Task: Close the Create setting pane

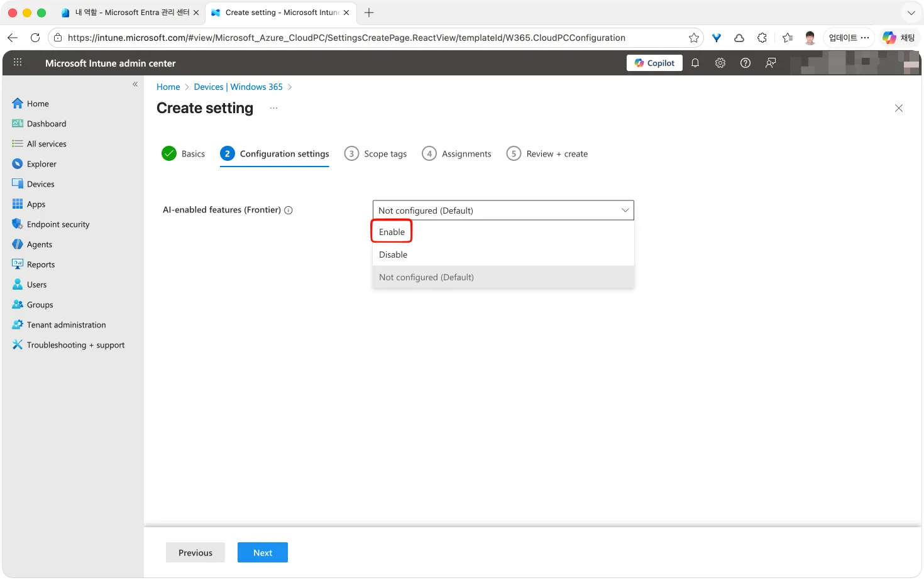Action: (x=899, y=108)
